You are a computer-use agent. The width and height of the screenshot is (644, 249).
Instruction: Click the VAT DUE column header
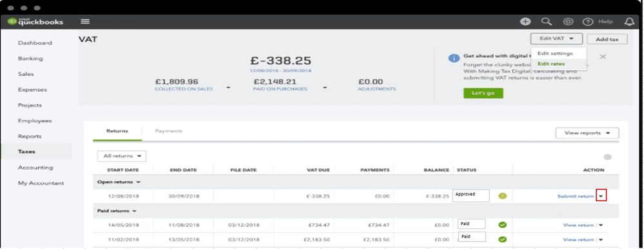(318, 170)
